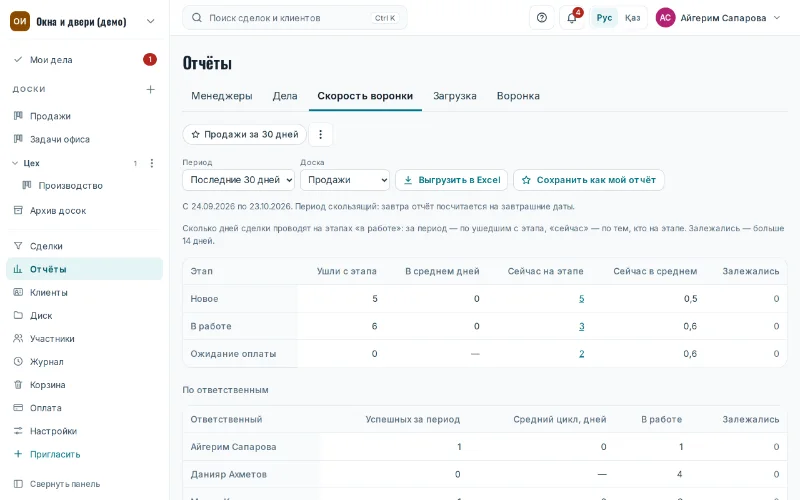Screen dimensions: 800x500
Task: Open the Загрузка tab
Action: [455, 96]
